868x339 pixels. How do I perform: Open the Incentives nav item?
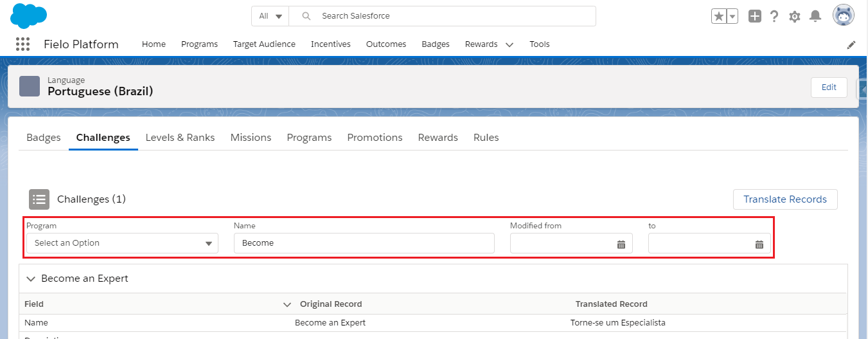pyautogui.click(x=331, y=44)
